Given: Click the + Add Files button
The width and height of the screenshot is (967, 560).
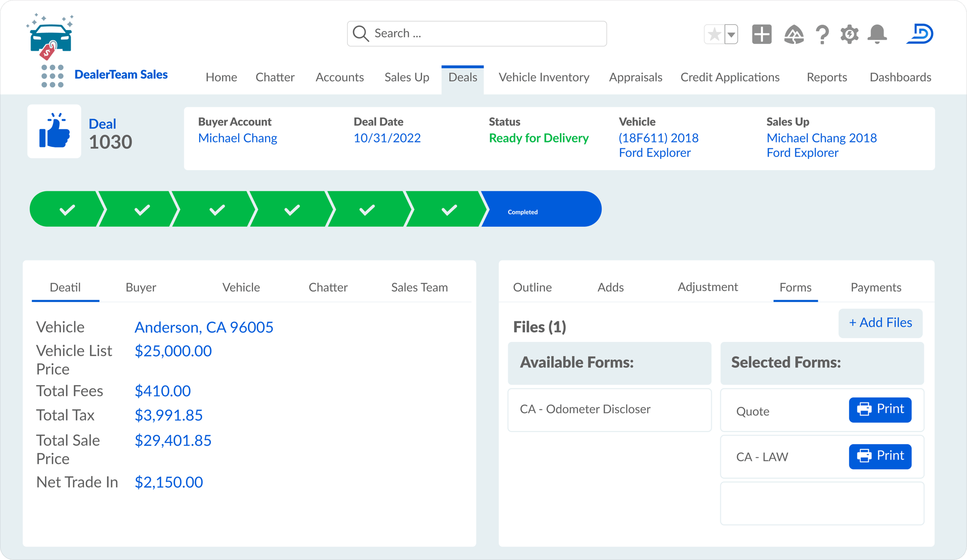Looking at the screenshot, I should (x=880, y=323).
